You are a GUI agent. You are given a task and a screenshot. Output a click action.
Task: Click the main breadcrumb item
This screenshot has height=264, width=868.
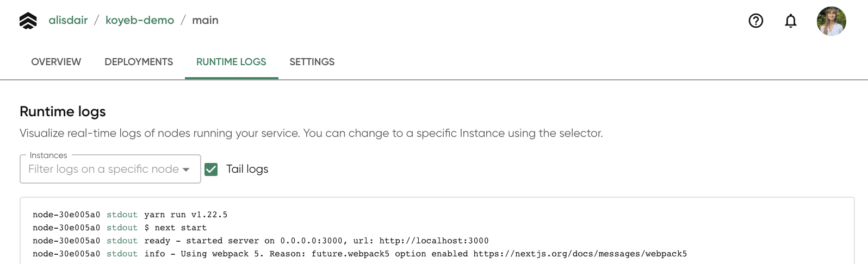[x=205, y=21]
